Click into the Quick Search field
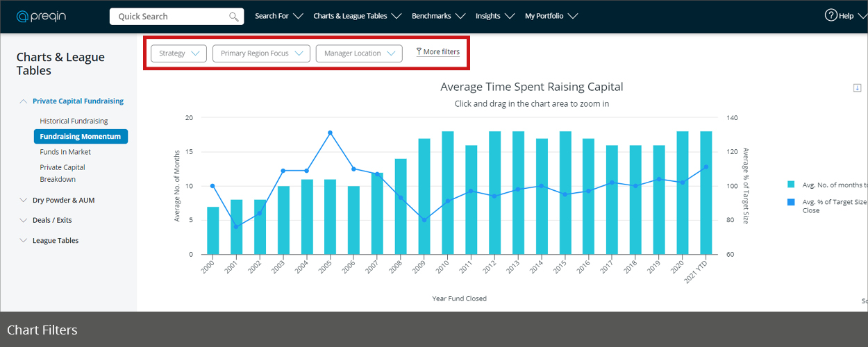868x347 pixels. click(x=176, y=17)
